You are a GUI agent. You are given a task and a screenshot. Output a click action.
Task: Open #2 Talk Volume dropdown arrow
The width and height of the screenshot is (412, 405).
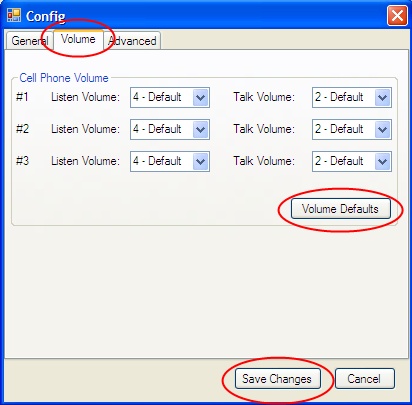tap(383, 129)
